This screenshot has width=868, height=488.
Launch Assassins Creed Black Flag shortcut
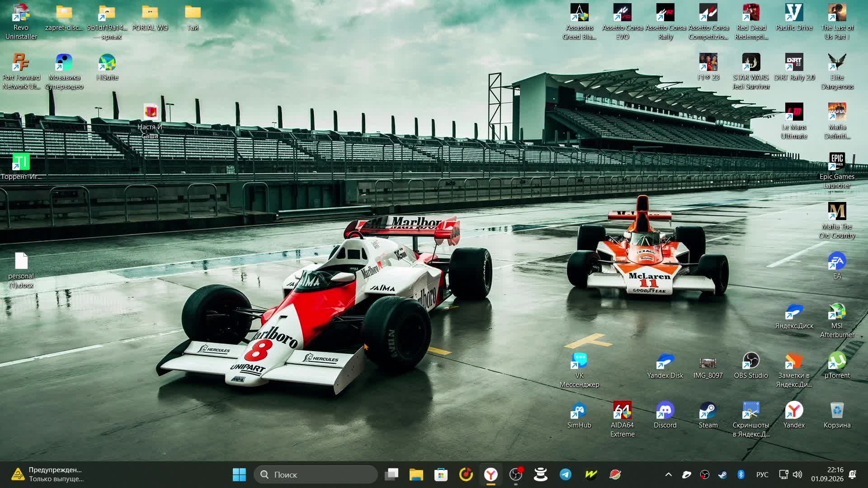[579, 22]
